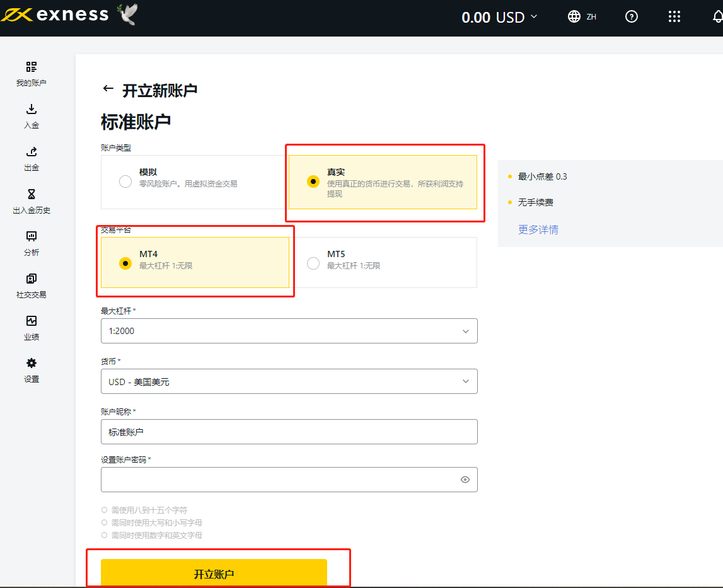Switch language via ZH selector
This screenshot has width=723, height=588.
(x=591, y=17)
